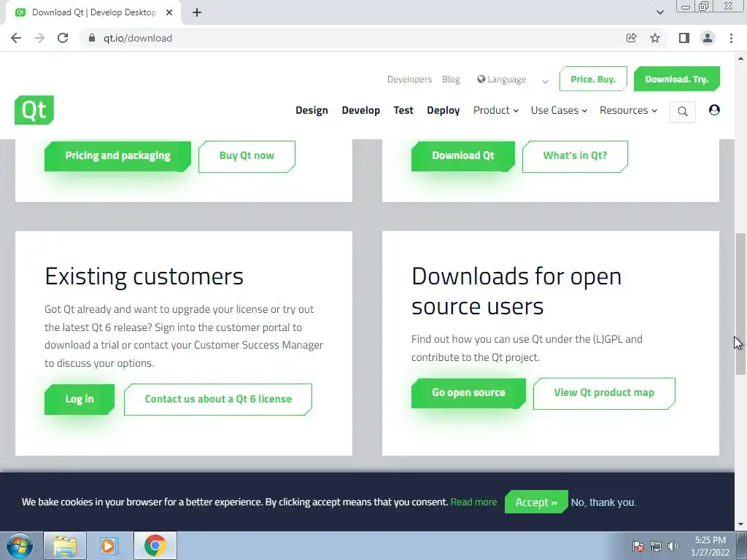
Task: Open the user account icon in the Qt header
Action: click(714, 110)
